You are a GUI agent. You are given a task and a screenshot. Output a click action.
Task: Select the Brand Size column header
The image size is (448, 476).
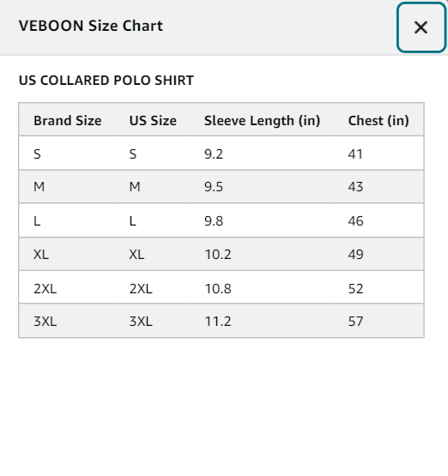pyautogui.click(x=68, y=121)
